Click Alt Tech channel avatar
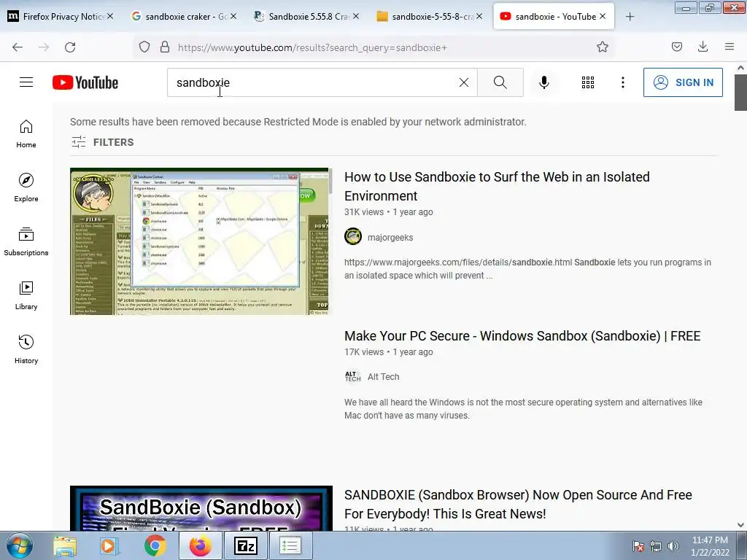747x560 pixels. pyautogui.click(x=353, y=376)
